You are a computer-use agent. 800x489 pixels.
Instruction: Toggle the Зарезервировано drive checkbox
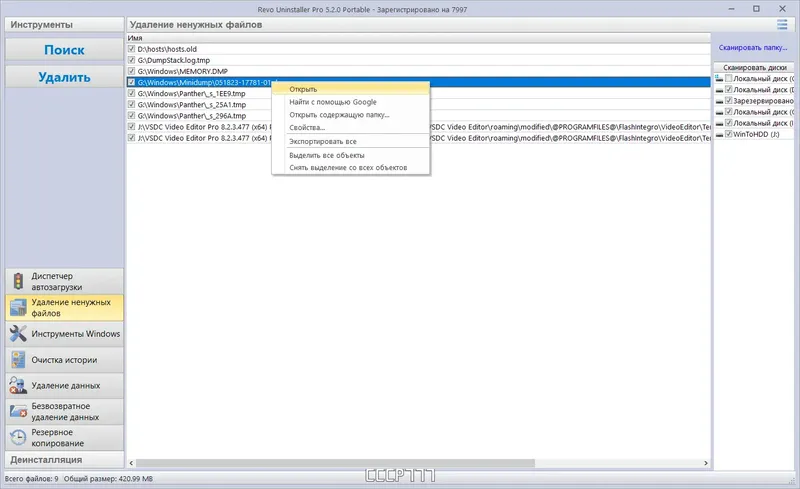(729, 101)
